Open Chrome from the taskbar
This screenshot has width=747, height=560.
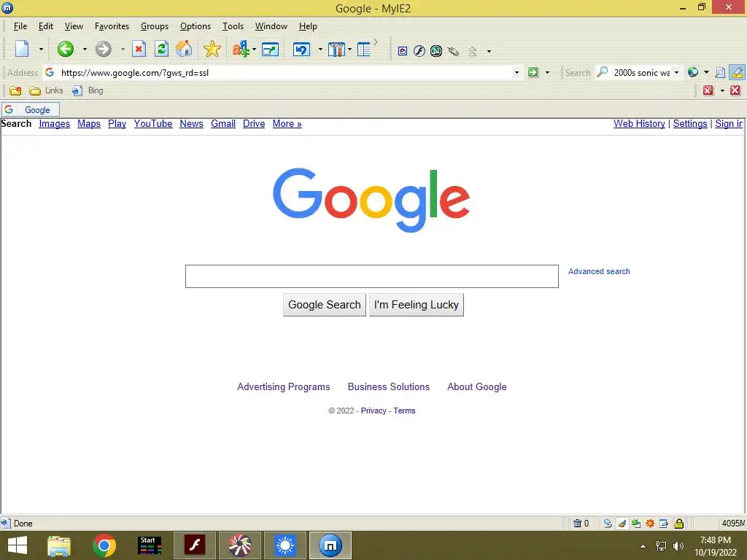104,545
